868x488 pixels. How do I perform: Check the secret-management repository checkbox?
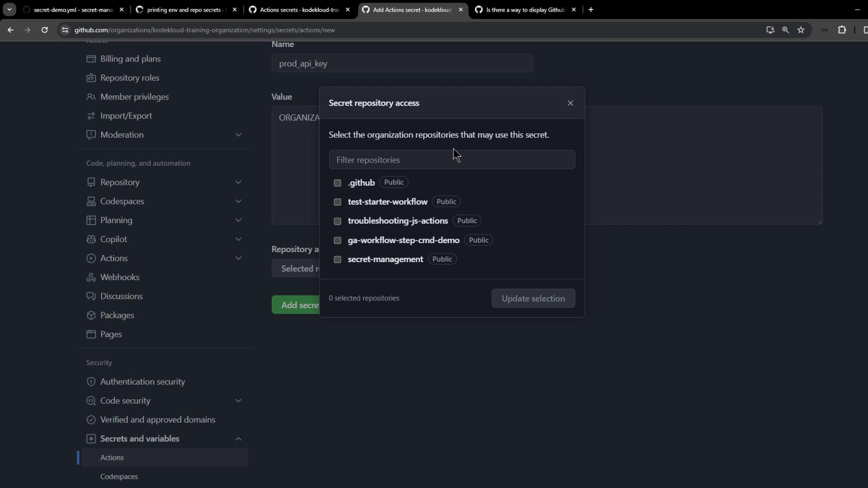click(337, 259)
